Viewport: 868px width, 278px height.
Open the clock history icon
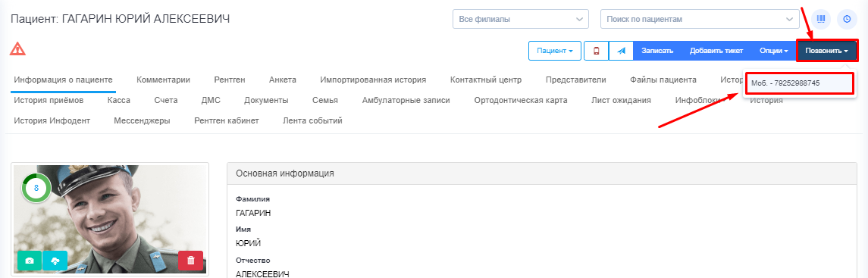click(847, 19)
